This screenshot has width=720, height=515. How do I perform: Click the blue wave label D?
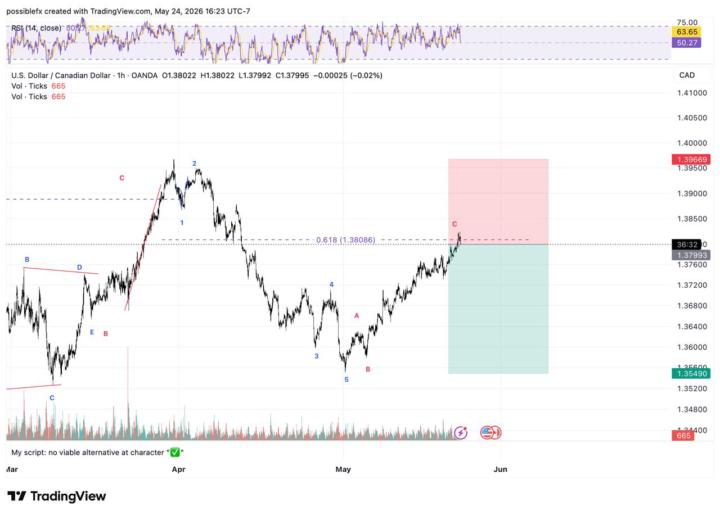coord(79,267)
